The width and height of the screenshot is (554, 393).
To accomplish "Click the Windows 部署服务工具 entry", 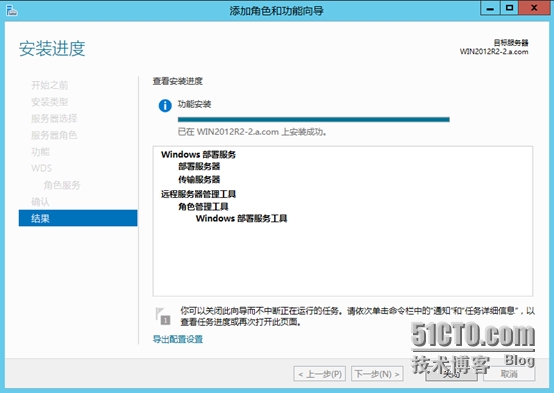I will coord(241,218).
